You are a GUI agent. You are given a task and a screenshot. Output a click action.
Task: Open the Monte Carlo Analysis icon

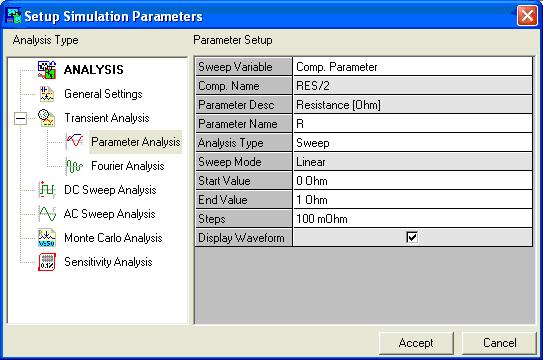[x=47, y=238]
